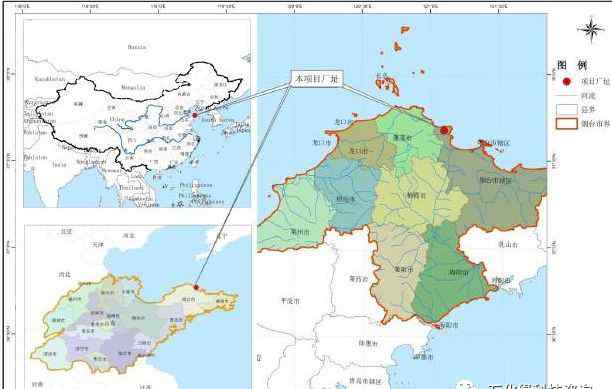Select the 即墨市 region label
612x389 pixels.
point(368,344)
